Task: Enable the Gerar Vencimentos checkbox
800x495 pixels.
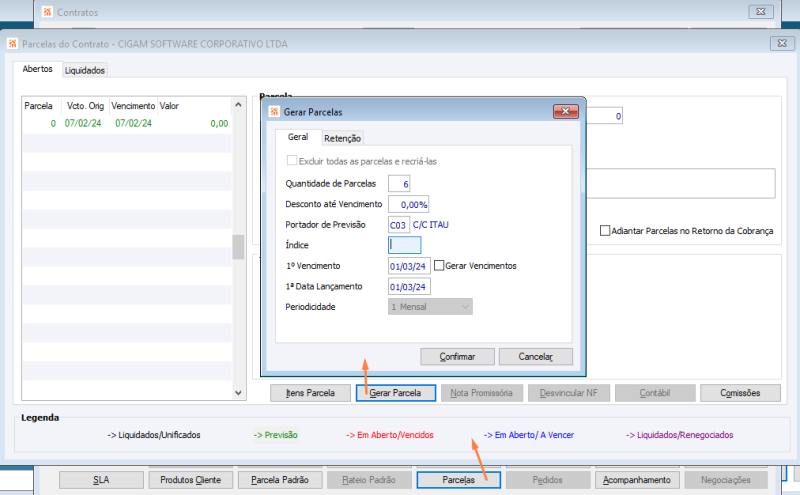Action: (x=439, y=265)
